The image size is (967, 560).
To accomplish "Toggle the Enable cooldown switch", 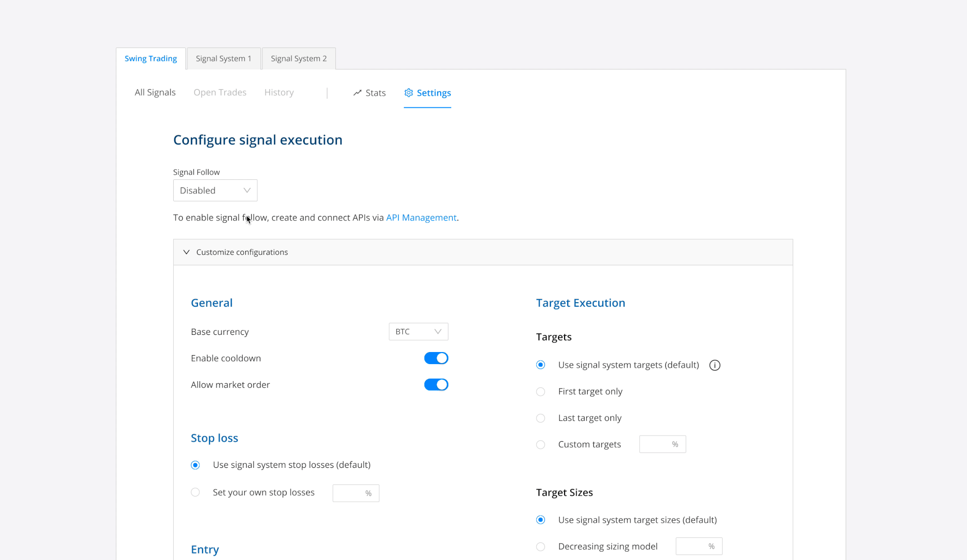I will 436,358.
